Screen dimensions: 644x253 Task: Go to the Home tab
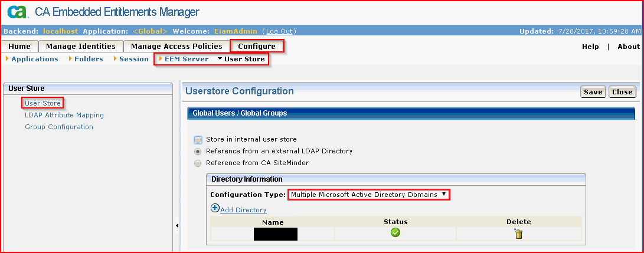coord(19,47)
